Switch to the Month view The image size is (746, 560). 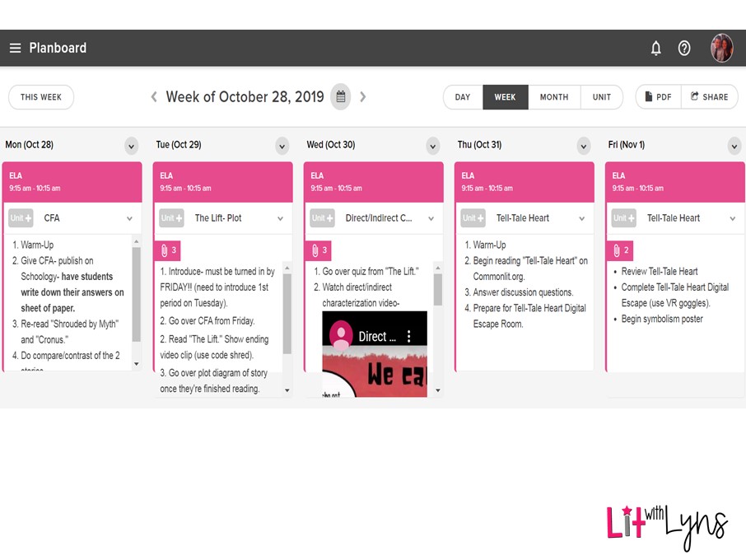pyautogui.click(x=553, y=97)
